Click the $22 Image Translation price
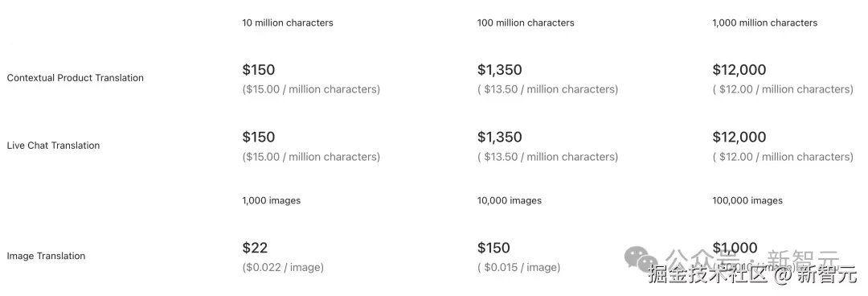 (255, 248)
